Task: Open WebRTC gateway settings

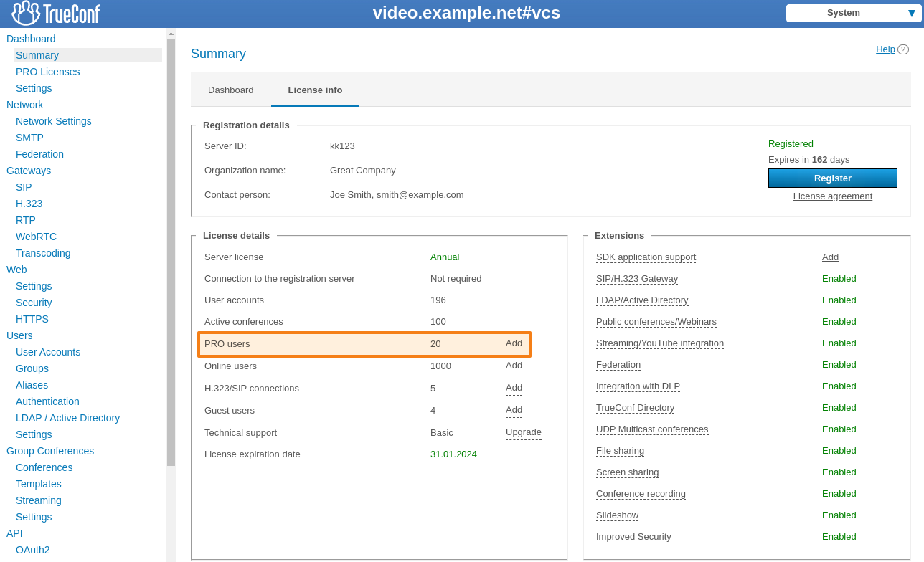Action: coord(36,237)
